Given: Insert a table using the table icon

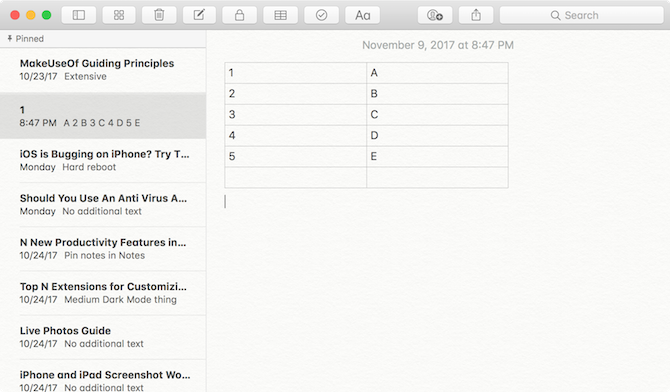Looking at the screenshot, I should (280, 15).
